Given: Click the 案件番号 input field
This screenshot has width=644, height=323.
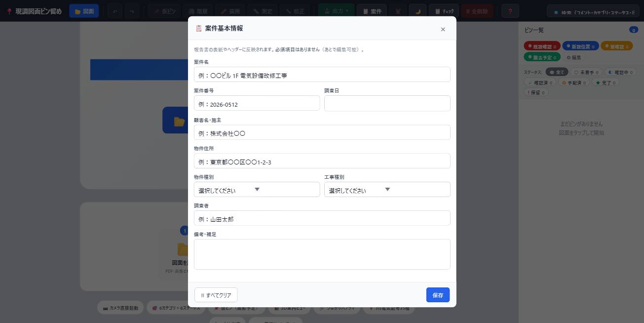Looking at the screenshot, I should coord(257,103).
